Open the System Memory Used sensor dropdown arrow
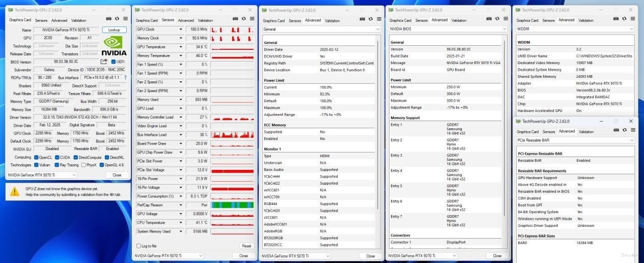The width and height of the screenshot is (644, 263). 180,231
